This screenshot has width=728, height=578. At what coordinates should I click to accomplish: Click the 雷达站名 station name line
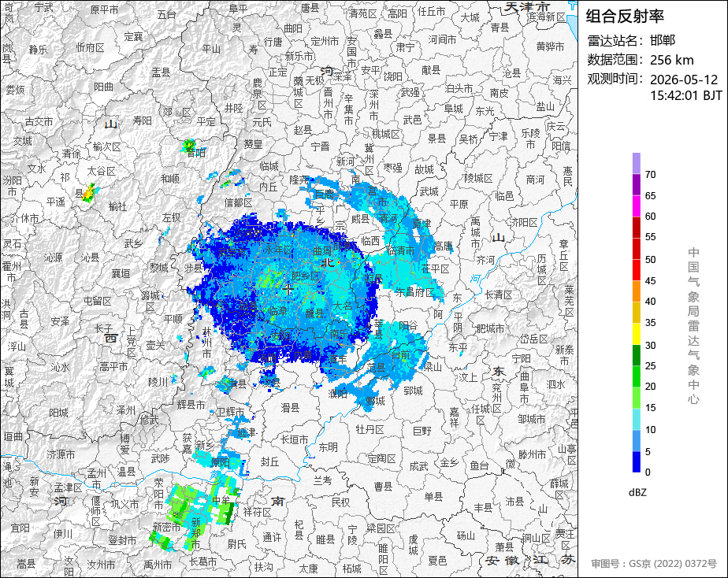[631, 41]
